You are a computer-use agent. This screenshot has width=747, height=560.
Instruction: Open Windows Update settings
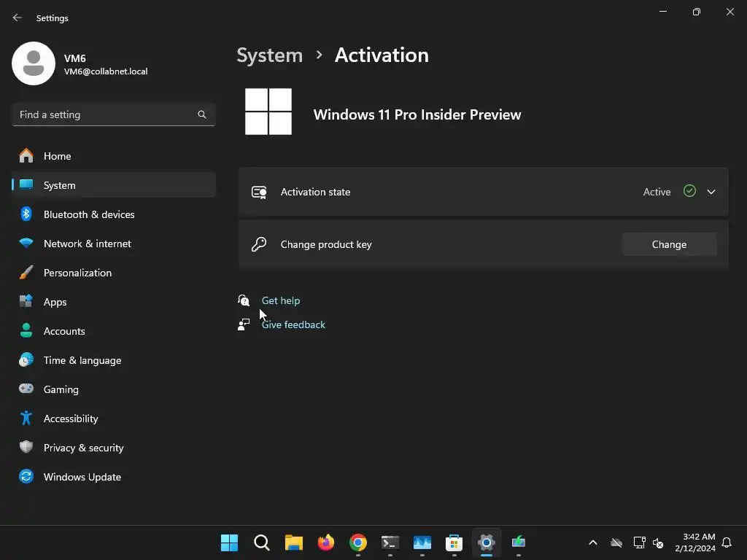[x=113, y=477]
